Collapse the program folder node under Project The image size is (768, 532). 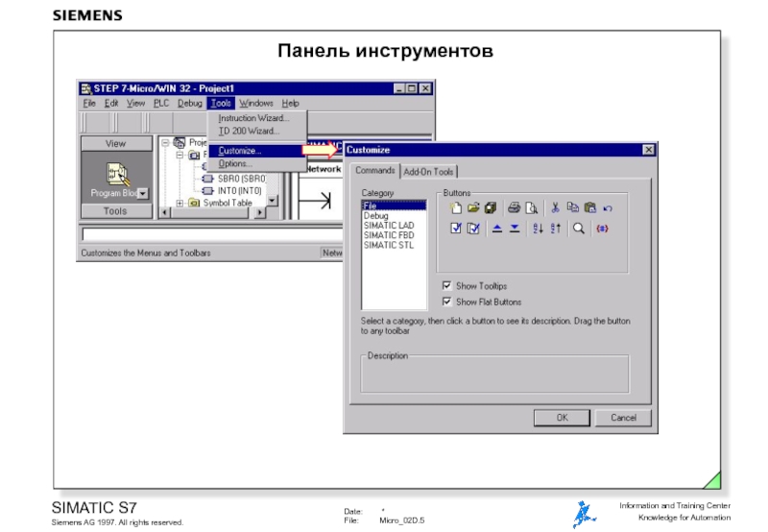[180, 155]
